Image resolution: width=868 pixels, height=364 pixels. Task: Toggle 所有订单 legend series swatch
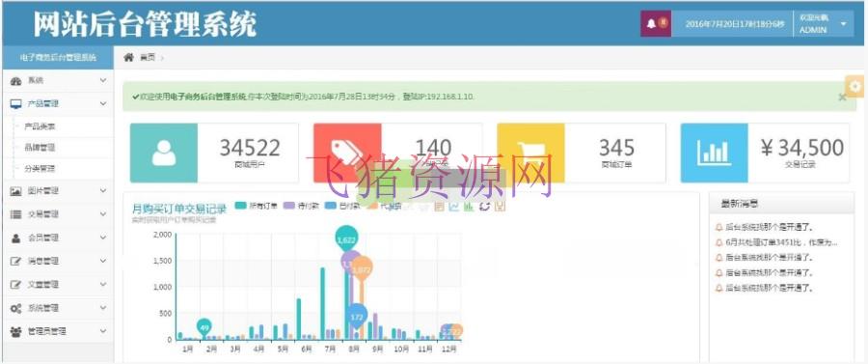[x=240, y=206]
